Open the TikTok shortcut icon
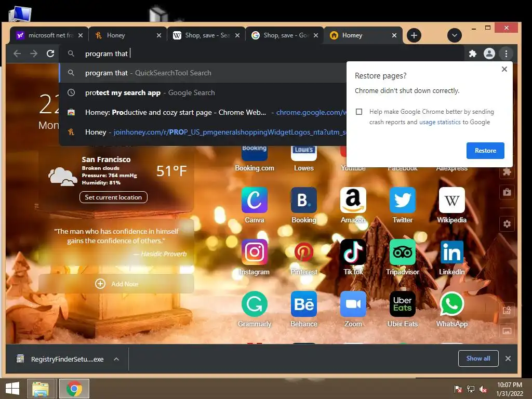The width and height of the screenshot is (532, 399). point(353,252)
